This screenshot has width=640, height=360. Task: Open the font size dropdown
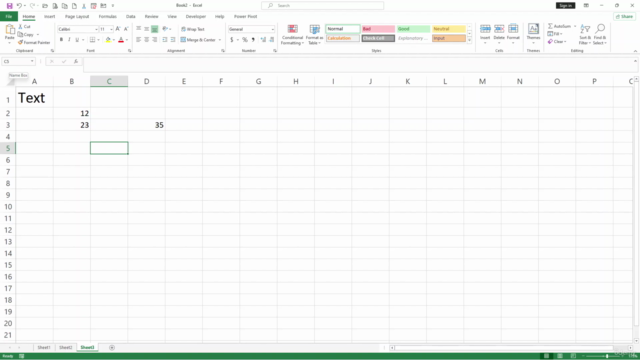[x=111, y=29]
